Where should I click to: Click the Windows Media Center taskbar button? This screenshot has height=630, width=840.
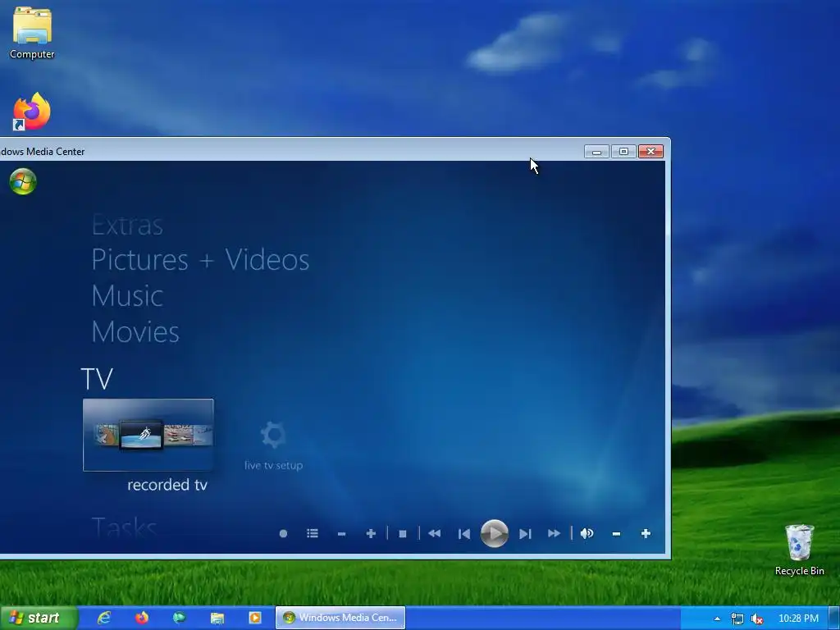[340, 618]
